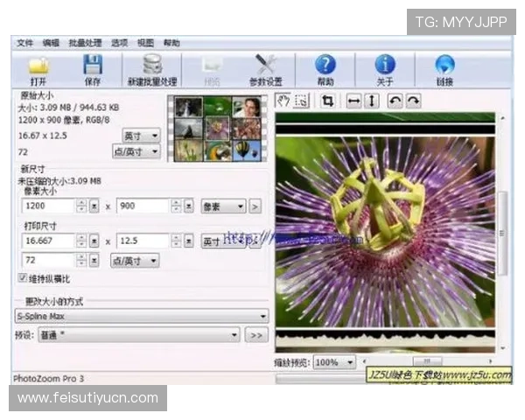The height and width of the screenshot is (420, 525).
Task: Click stepper arrows of 16.667 field
Action: pos(81,241)
